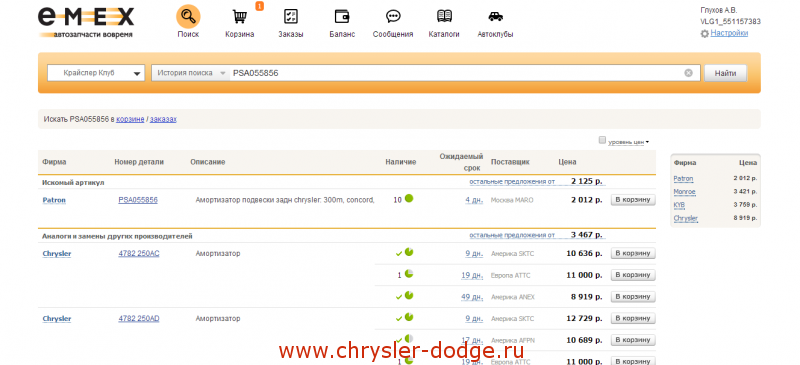Viewport: 800px width, 365px height.
Task: Open the 4782 250AC part number link
Action: [139, 253]
